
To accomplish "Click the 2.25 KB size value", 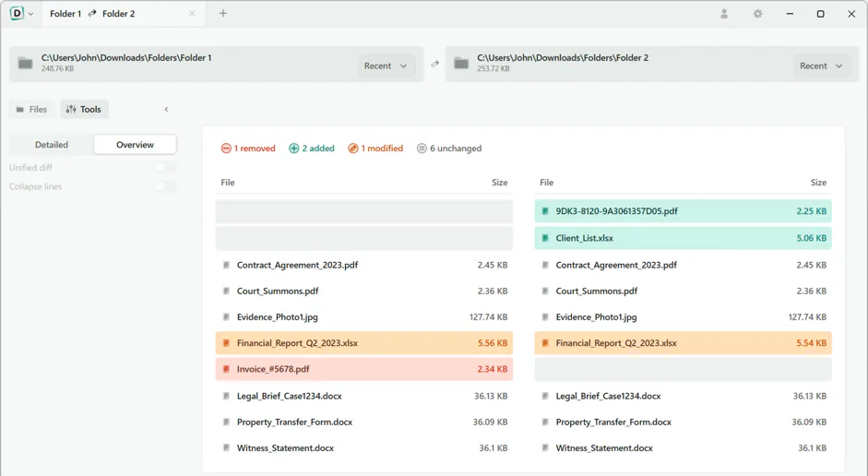I will [x=812, y=211].
